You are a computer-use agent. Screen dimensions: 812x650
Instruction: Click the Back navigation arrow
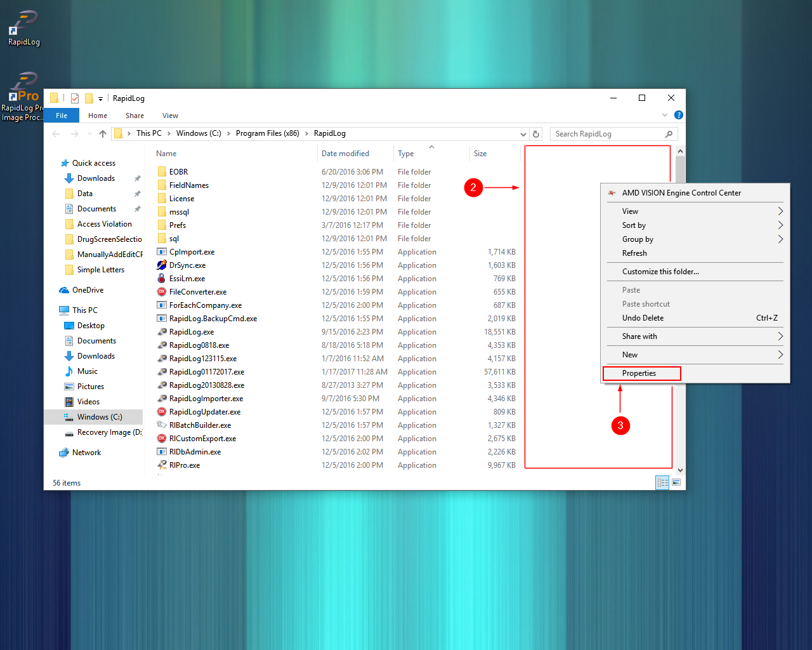(x=56, y=134)
